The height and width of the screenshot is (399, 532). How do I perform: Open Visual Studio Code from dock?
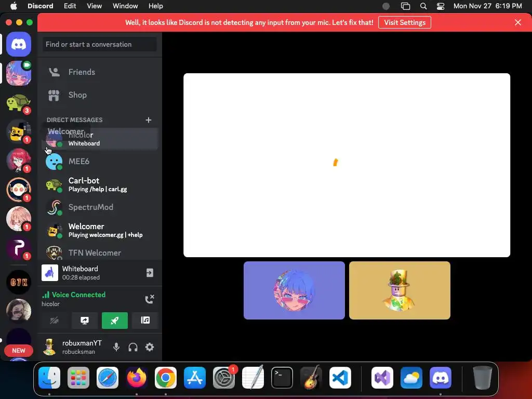point(340,378)
